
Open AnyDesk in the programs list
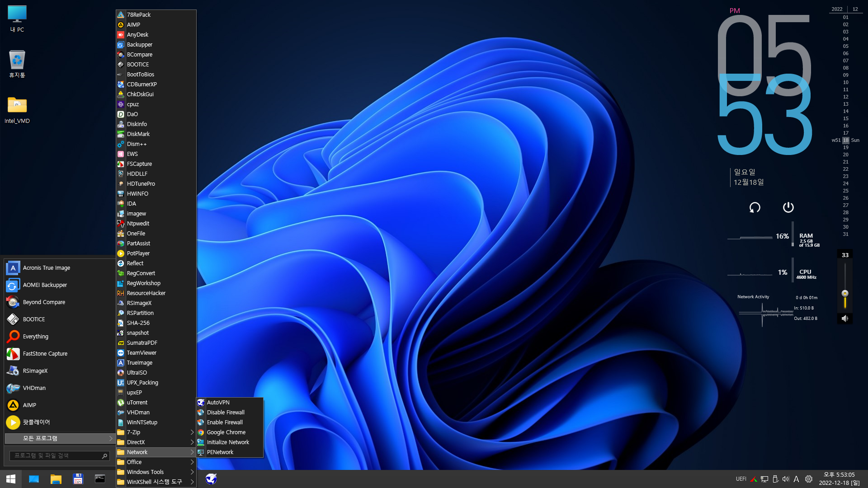[x=156, y=35]
